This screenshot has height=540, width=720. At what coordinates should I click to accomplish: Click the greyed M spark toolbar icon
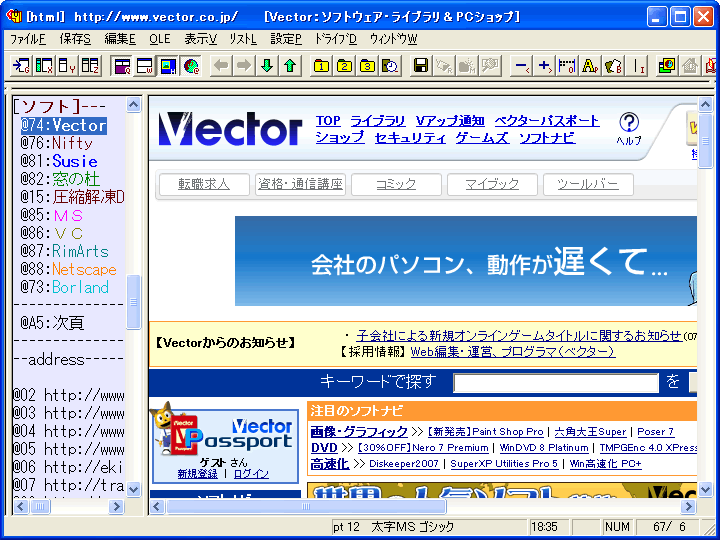[467, 66]
